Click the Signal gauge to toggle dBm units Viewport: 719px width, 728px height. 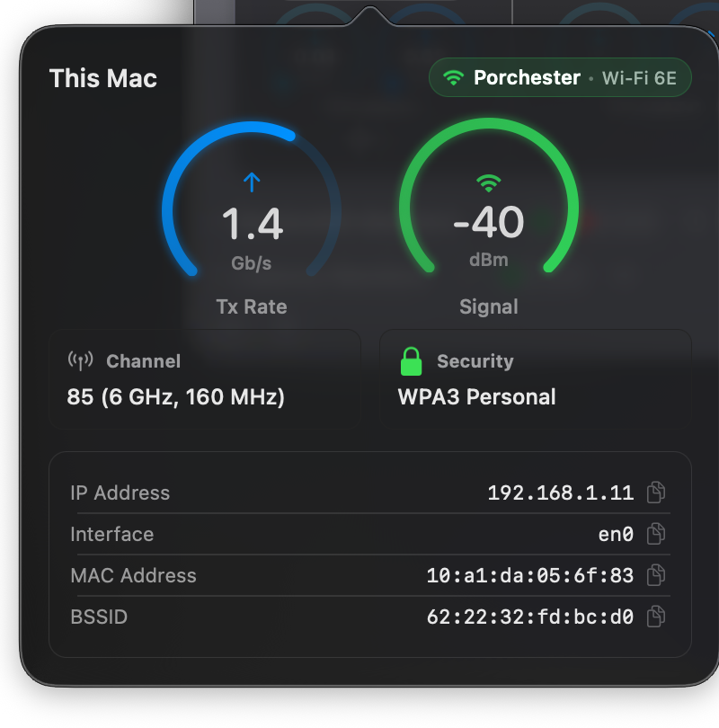(x=489, y=223)
